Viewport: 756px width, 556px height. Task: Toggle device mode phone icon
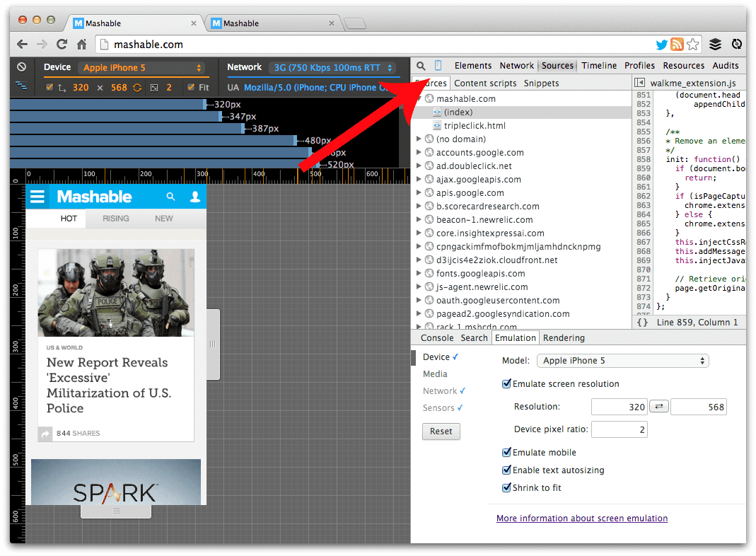tap(438, 65)
